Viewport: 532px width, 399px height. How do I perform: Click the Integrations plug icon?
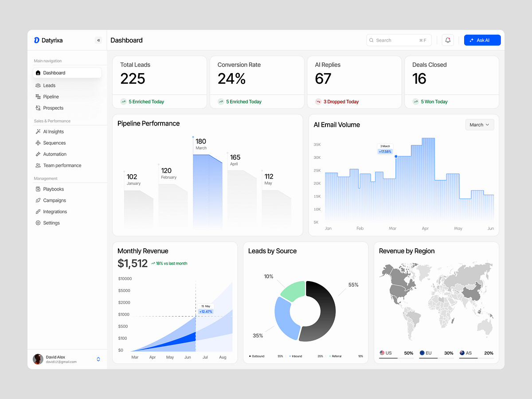point(38,212)
